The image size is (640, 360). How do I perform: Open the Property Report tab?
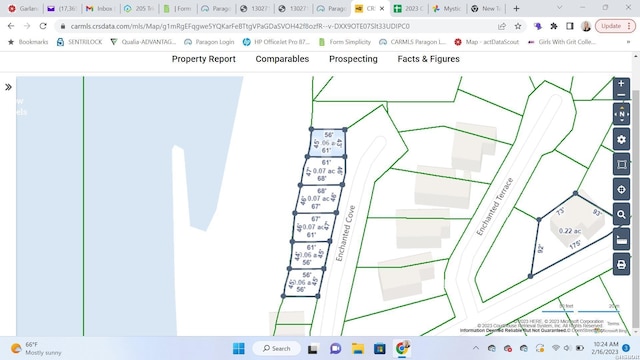tap(204, 59)
